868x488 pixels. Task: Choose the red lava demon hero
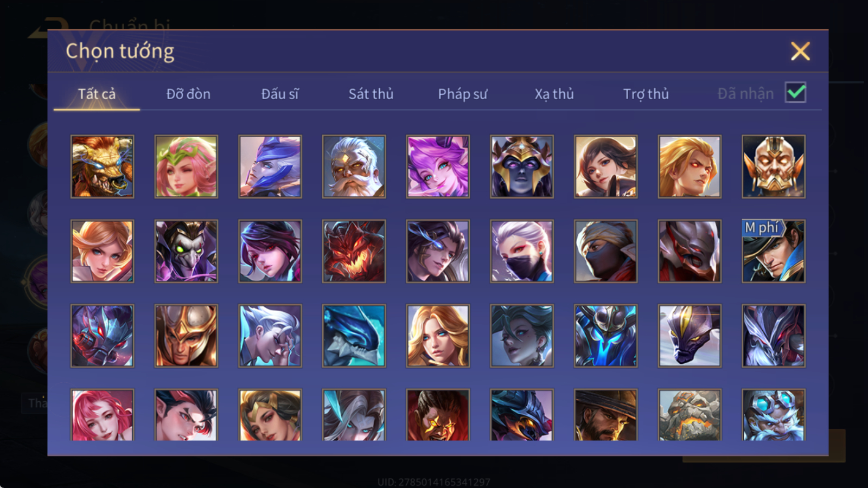click(x=354, y=251)
